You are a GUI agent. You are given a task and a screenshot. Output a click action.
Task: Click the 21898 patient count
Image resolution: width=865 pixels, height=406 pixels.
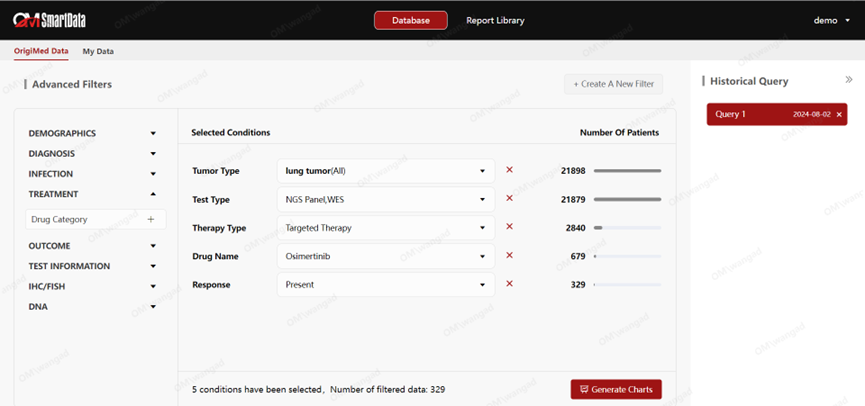point(573,171)
